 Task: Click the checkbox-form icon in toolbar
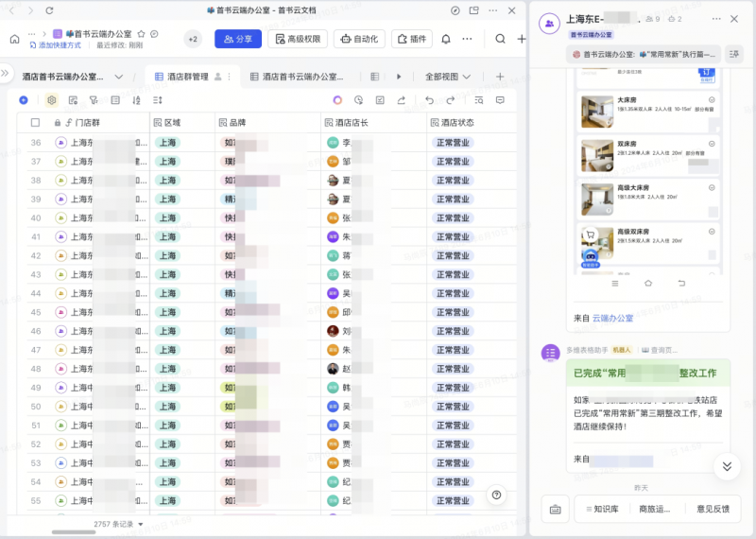[380, 100]
